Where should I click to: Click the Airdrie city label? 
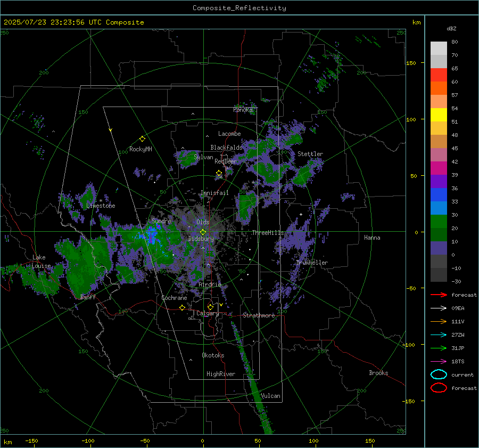click(x=210, y=284)
